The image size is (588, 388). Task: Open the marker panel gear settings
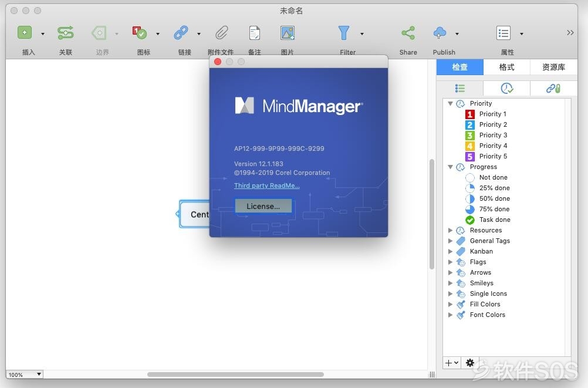pos(470,363)
